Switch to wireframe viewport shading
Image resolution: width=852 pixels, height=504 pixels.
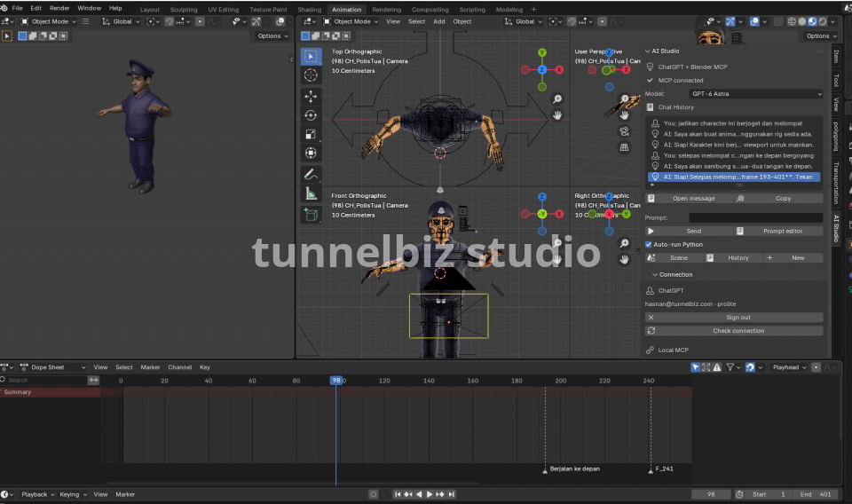coord(792,21)
